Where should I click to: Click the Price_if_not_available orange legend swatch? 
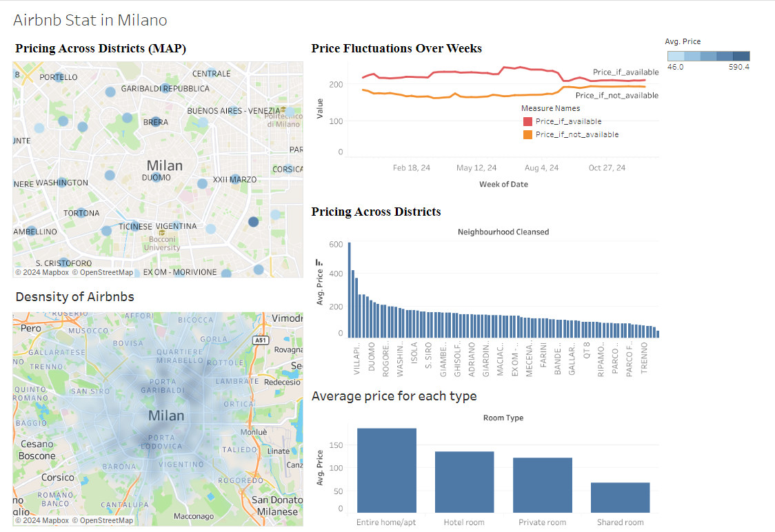528,134
